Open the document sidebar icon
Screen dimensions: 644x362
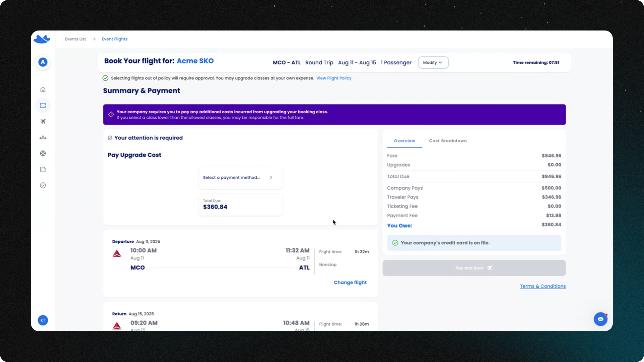tap(43, 169)
